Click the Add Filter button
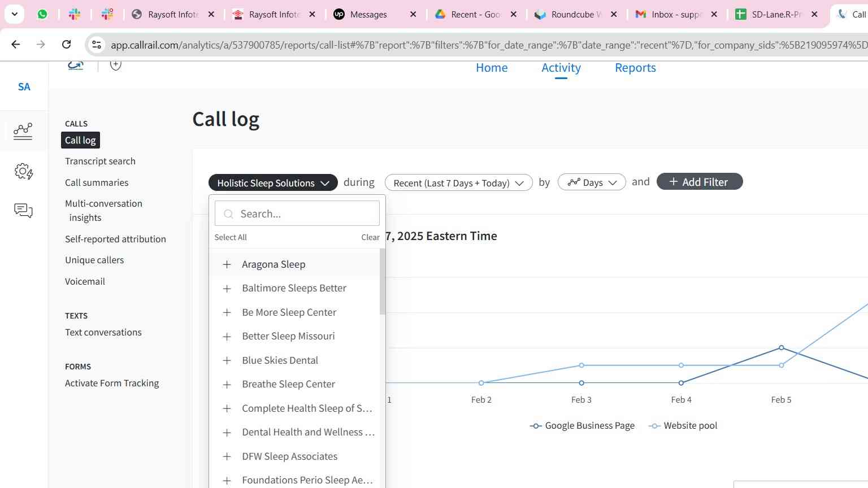Image resolution: width=868 pixels, height=488 pixels. click(700, 182)
